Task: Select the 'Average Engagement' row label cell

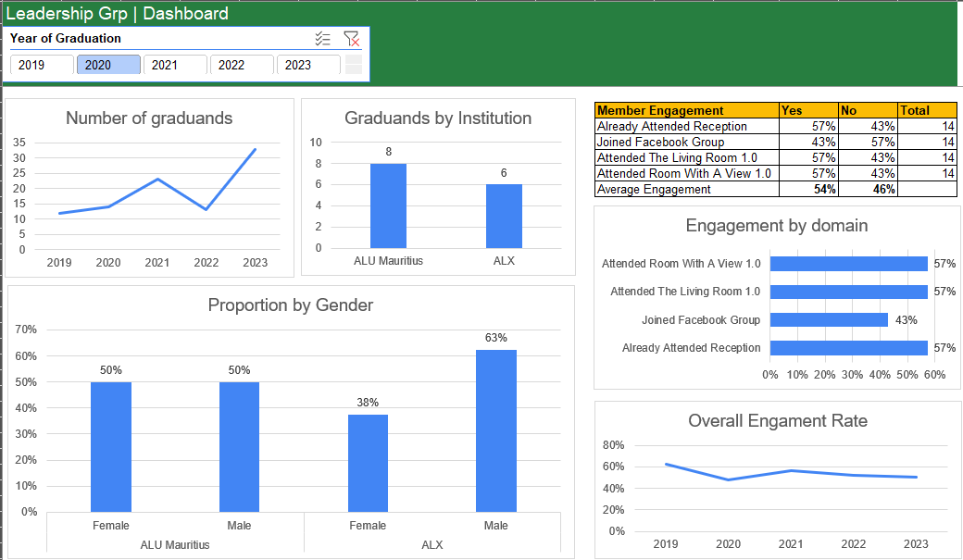Action: [685, 189]
